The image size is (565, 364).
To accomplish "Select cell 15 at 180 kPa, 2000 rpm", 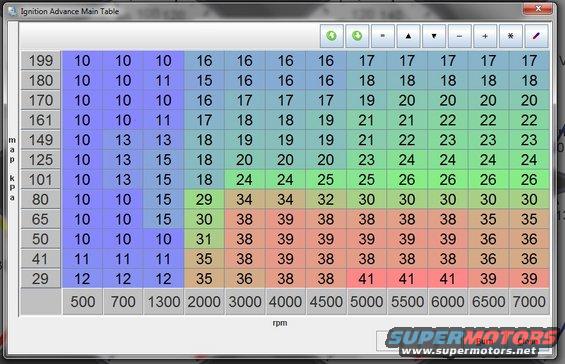I will point(204,80).
